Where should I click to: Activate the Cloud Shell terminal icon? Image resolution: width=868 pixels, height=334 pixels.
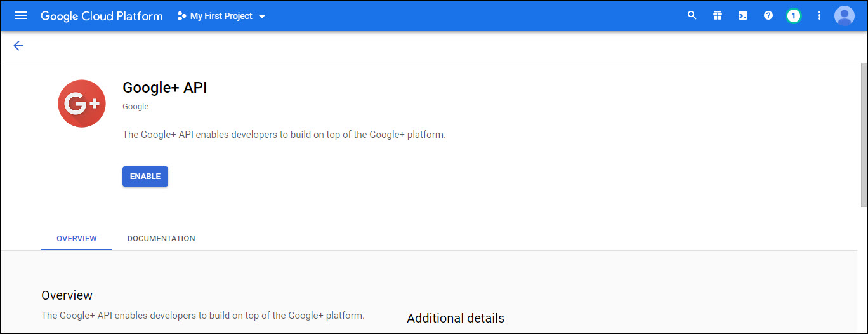(743, 15)
